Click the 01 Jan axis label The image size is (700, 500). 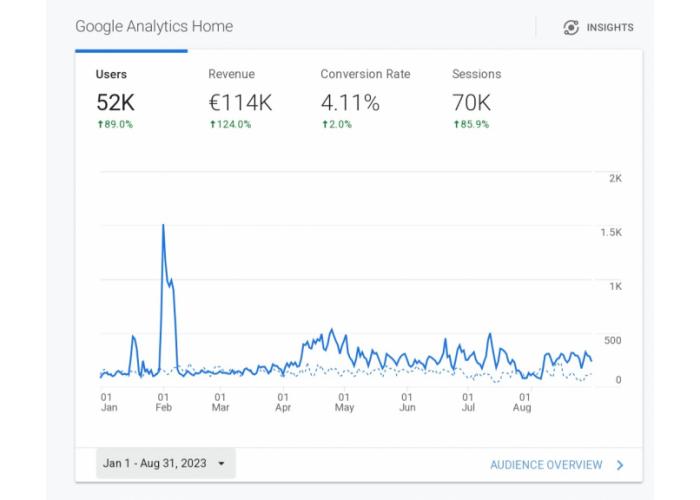[x=108, y=402]
